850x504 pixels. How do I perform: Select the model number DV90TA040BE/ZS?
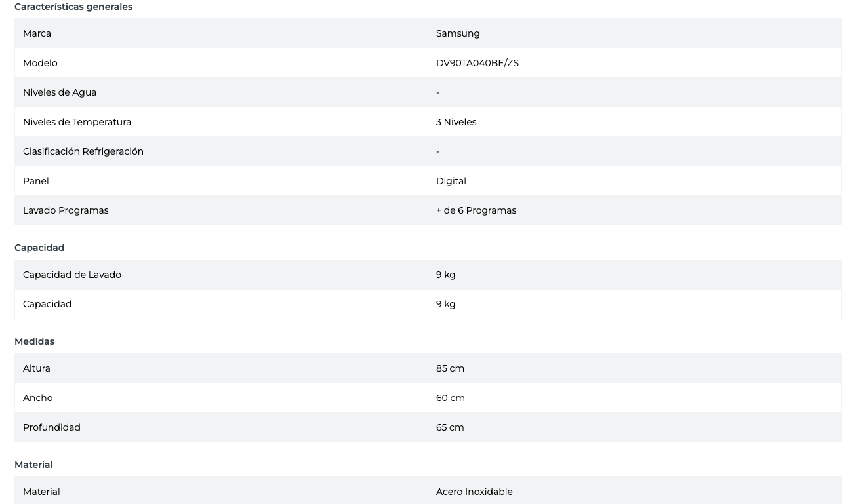(477, 63)
